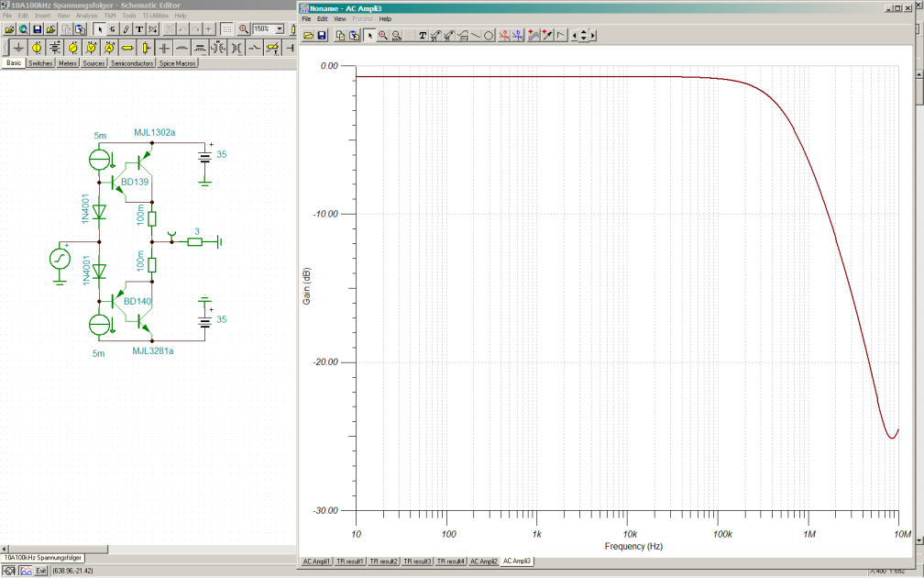Insert a resistor from the component toolbar
This screenshot has height=578, width=924.
pyautogui.click(x=127, y=47)
